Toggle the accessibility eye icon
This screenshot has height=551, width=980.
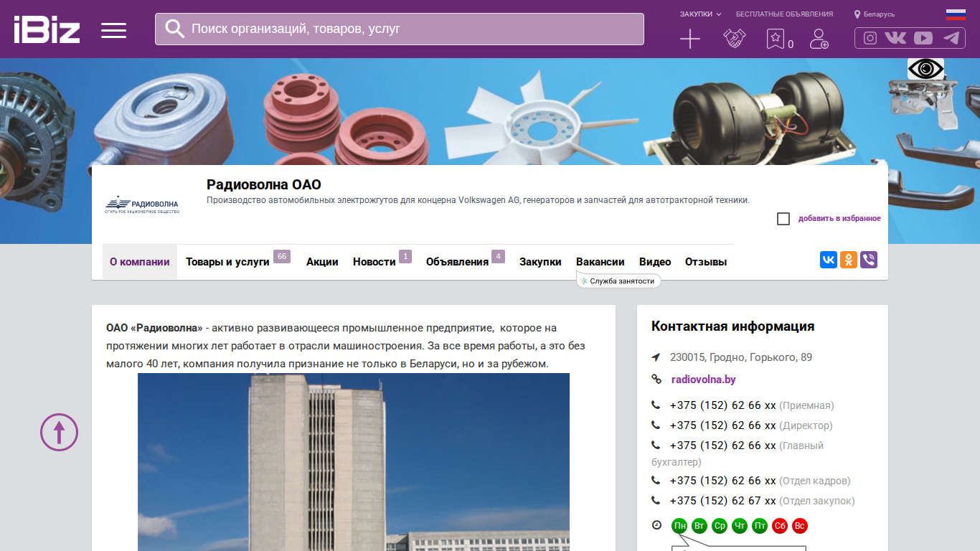(925, 69)
